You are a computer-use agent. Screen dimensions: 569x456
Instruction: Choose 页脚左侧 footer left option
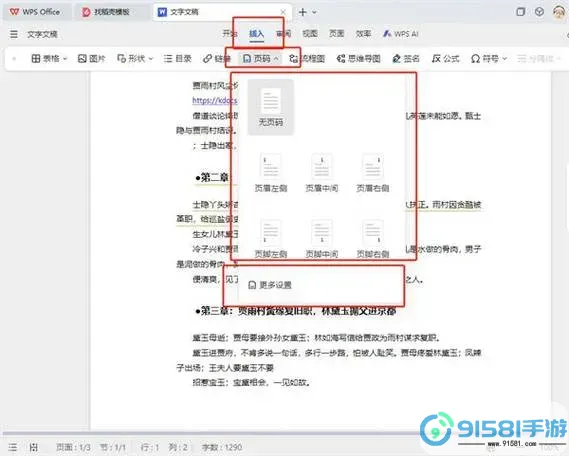click(271, 238)
